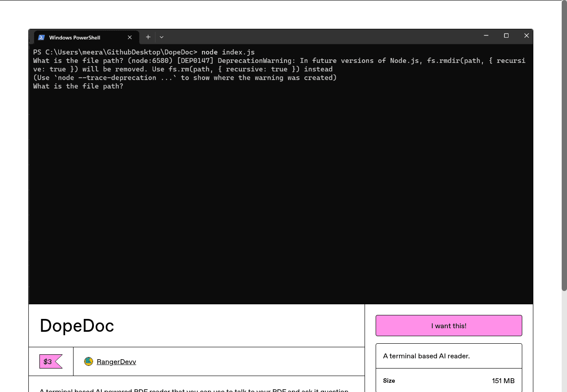This screenshot has height=392, width=567.
Task: Click the PowerShell icon in the terminal tab
Action: click(x=42, y=38)
